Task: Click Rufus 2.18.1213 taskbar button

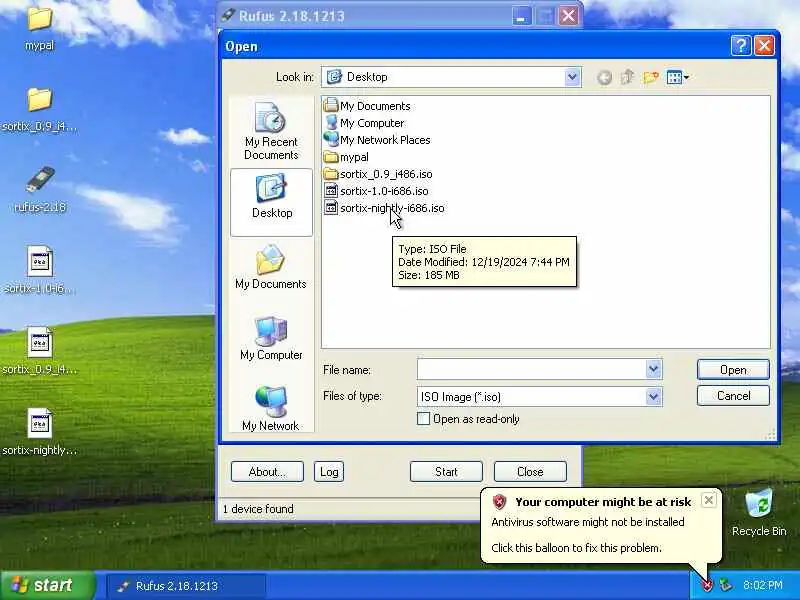Action: [186, 586]
